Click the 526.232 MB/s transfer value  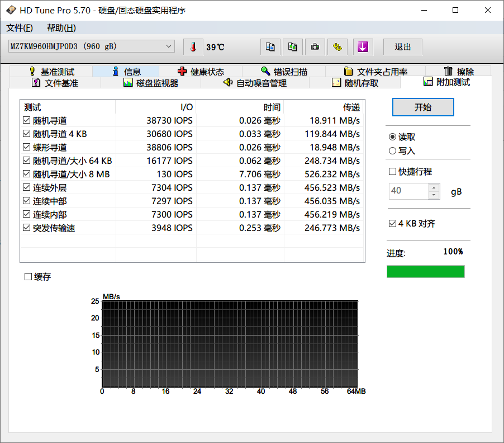click(332, 174)
